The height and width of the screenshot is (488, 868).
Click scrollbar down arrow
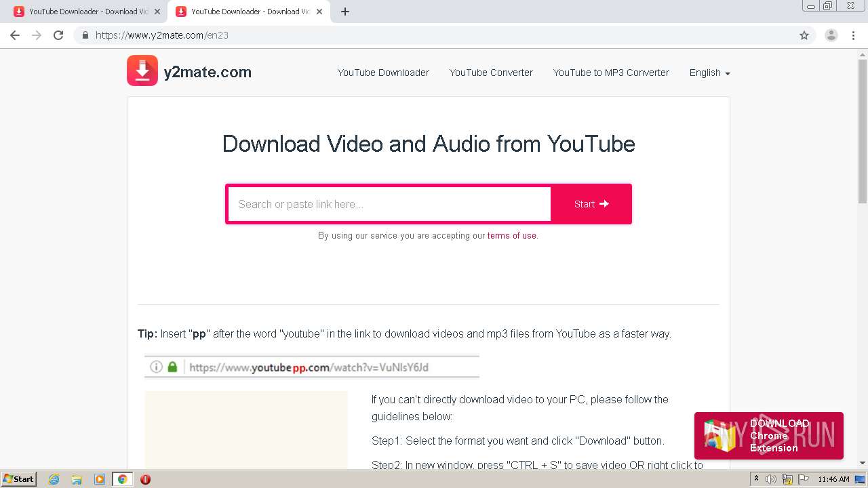click(863, 463)
